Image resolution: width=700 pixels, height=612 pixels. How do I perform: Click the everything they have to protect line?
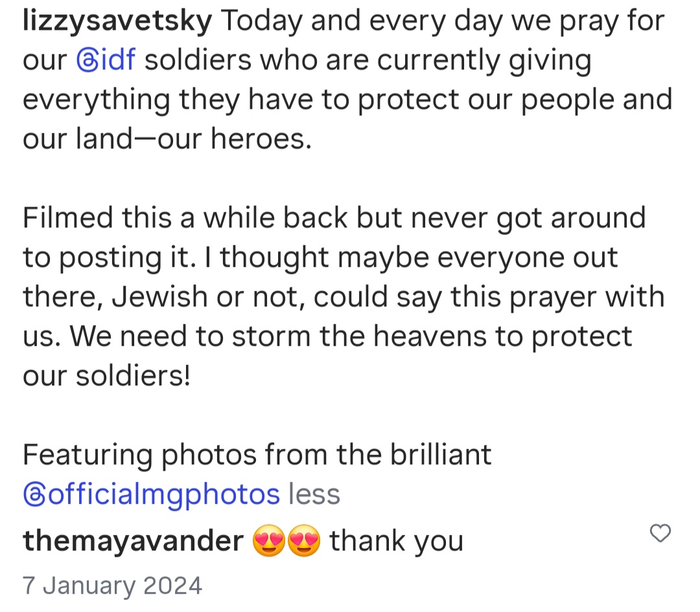[347, 99]
